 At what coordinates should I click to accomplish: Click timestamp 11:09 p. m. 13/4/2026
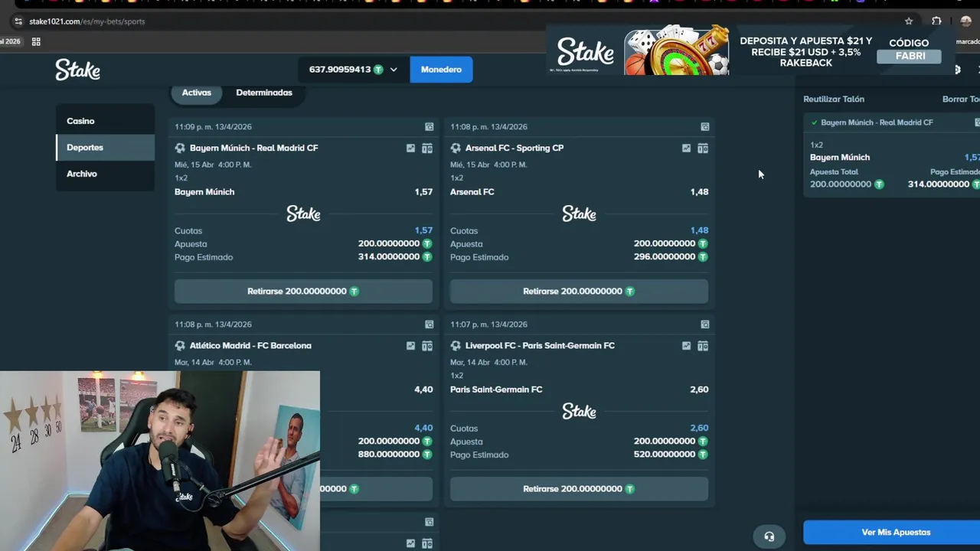pos(213,127)
